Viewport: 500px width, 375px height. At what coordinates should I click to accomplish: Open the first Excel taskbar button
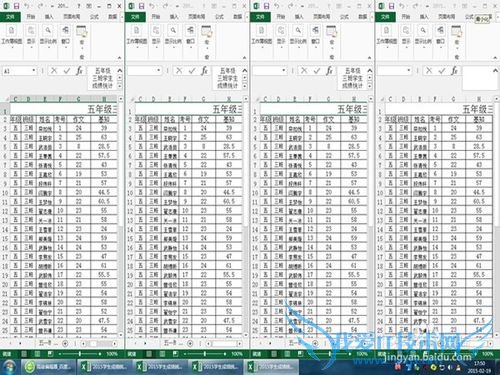click(105, 367)
